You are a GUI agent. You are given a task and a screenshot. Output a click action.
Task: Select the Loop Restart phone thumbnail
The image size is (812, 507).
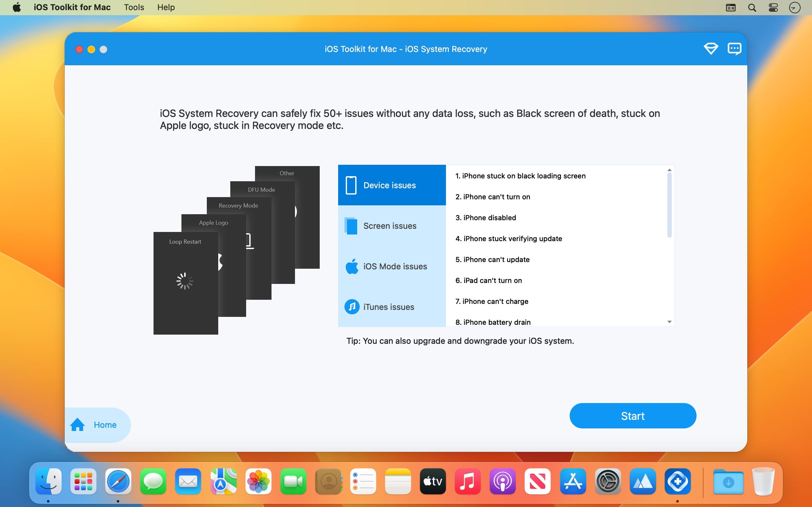[186, 283]
